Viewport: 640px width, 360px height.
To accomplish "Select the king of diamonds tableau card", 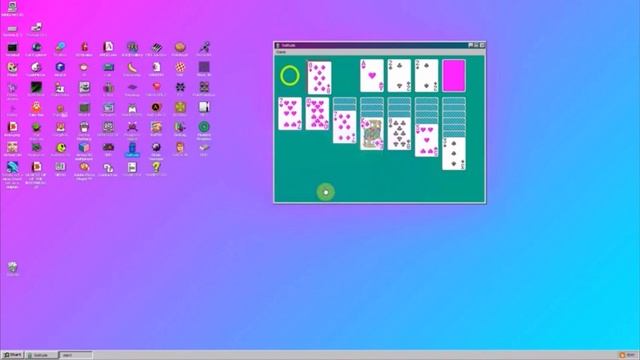I will (372, 133).
